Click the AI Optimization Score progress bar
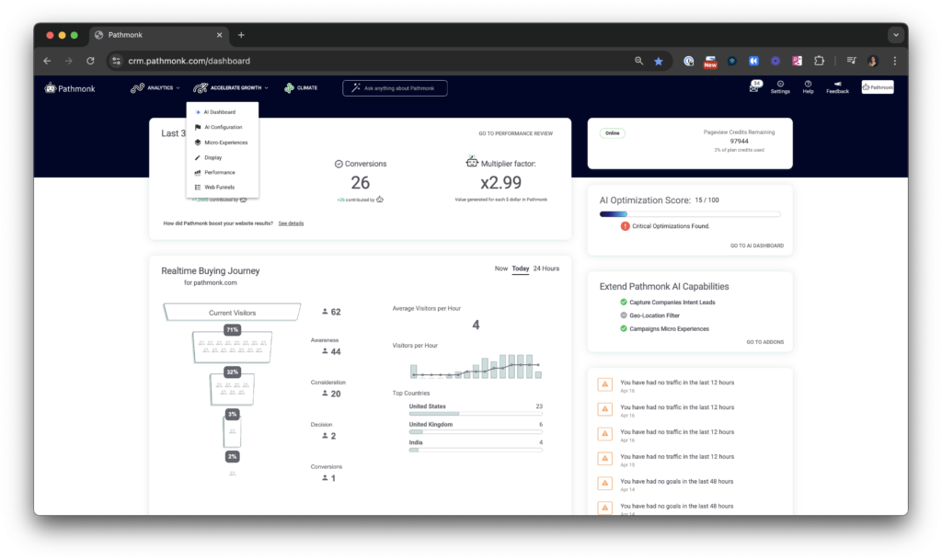The image size is (942, 560). tap(690, 212)
